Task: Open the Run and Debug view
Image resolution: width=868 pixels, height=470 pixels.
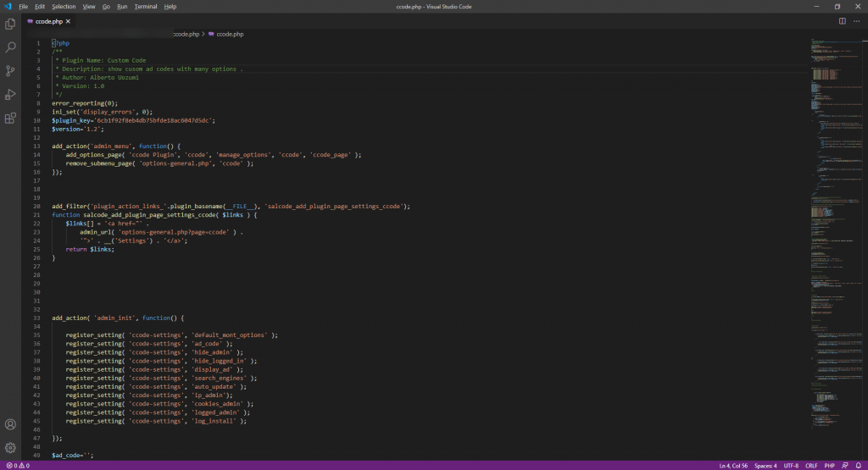Action: [10, 95]
